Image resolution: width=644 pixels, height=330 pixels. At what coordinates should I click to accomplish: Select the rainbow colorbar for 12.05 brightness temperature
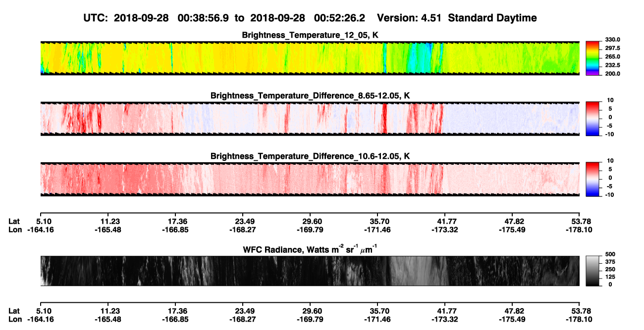(593, 58)
